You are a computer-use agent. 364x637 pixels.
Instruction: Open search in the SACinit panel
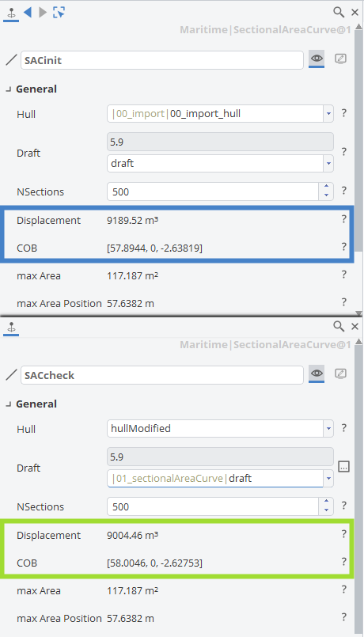(x=339, y=12)
